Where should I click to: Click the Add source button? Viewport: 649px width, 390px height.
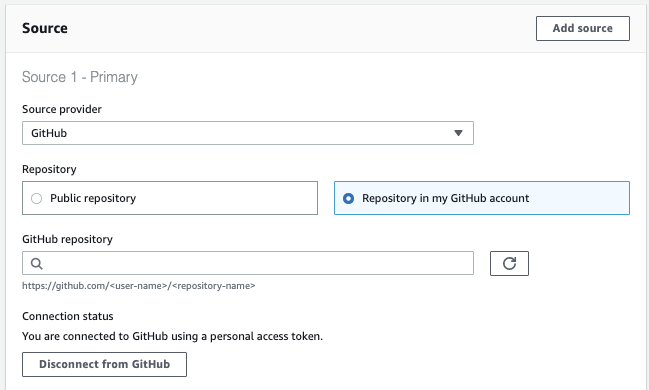[x=582, y=29]
